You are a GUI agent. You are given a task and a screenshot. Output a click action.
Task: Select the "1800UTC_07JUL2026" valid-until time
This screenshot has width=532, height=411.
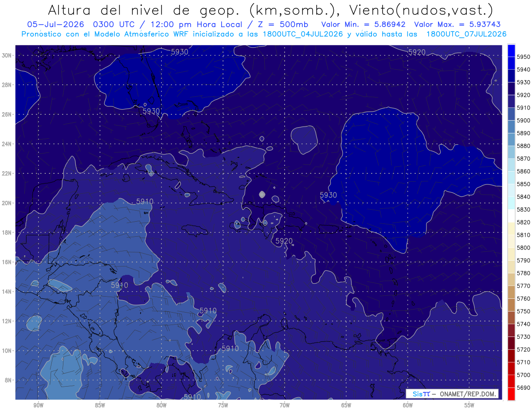click(466, 34)
